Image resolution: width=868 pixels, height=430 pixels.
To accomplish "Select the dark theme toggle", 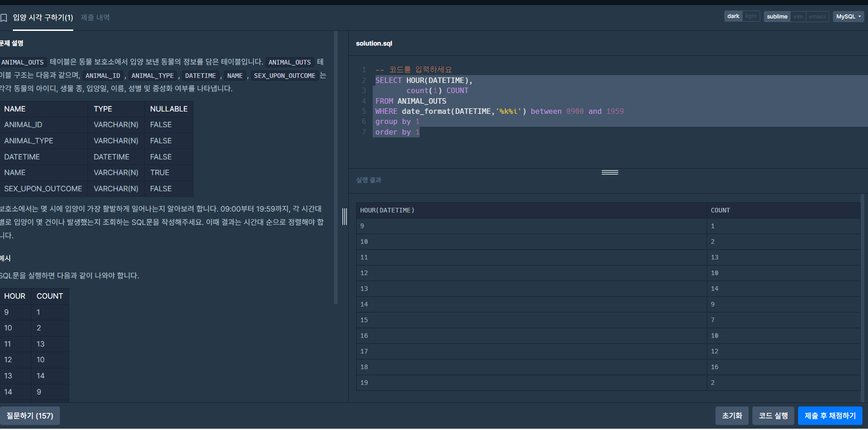I will point(733,16).
